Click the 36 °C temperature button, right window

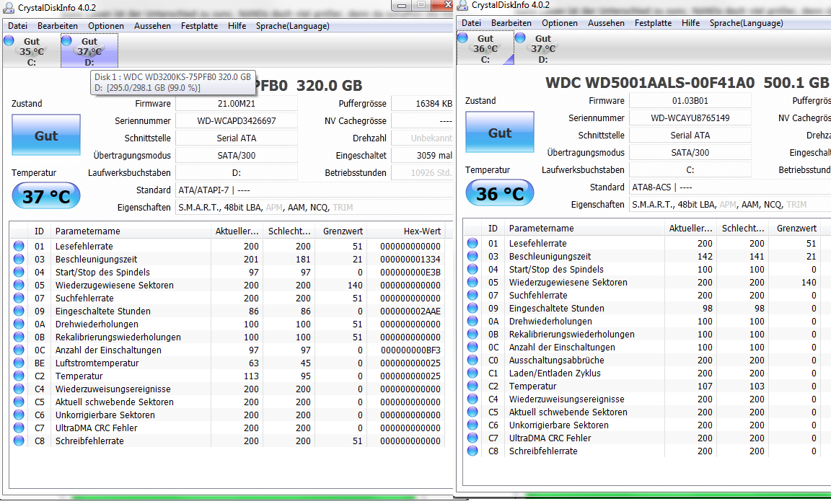[x=500, y=193]
